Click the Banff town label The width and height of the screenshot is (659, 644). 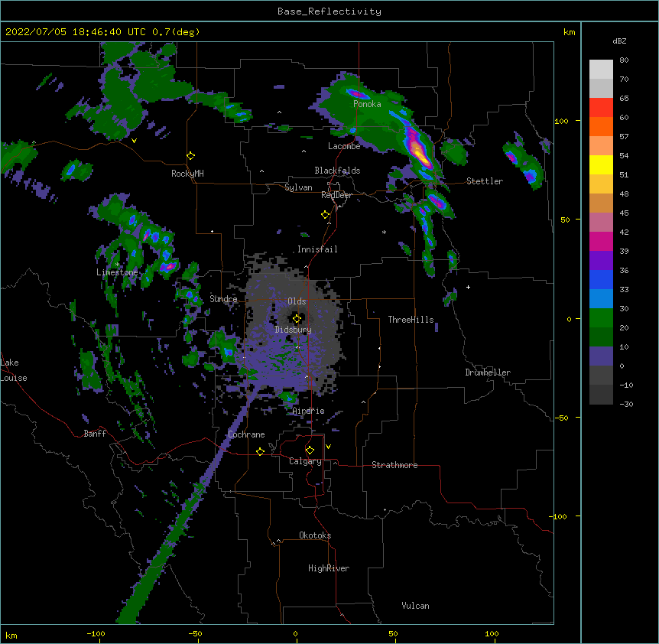point(95,434)
